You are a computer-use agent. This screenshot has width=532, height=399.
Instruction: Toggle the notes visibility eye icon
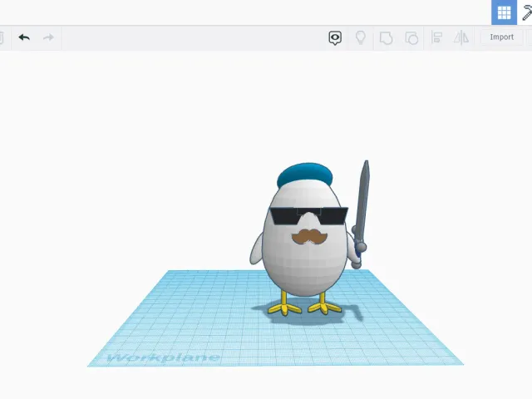(x=335, y=37)
